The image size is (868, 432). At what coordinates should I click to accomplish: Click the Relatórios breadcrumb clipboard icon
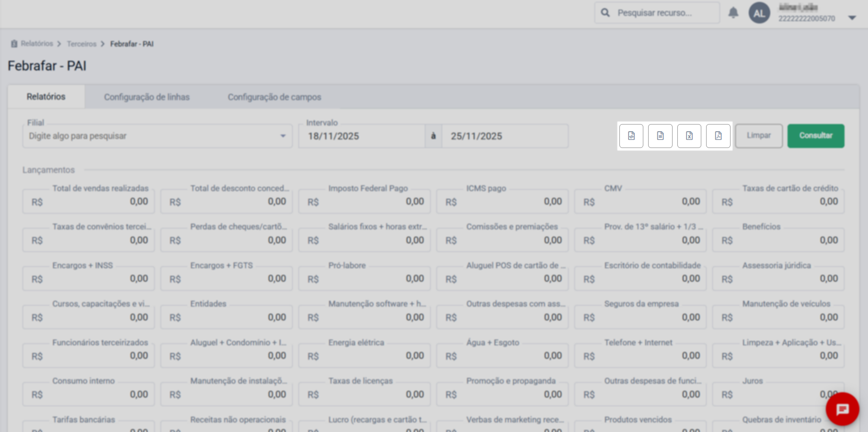point(14,44)
